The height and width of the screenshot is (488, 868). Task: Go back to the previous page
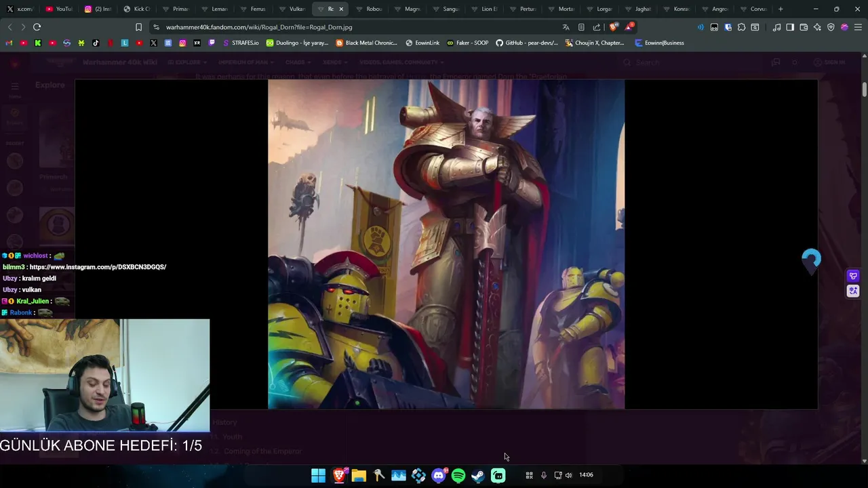coord(9,27)
